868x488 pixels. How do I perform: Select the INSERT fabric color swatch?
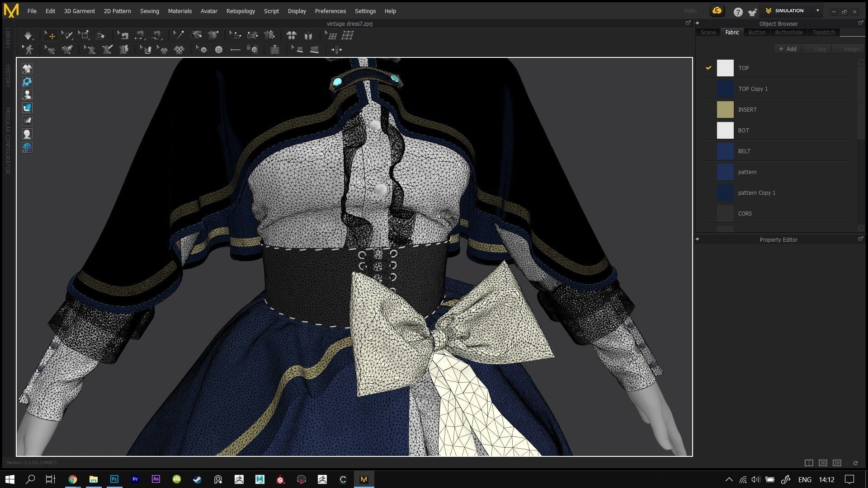(x=725, y=109)
